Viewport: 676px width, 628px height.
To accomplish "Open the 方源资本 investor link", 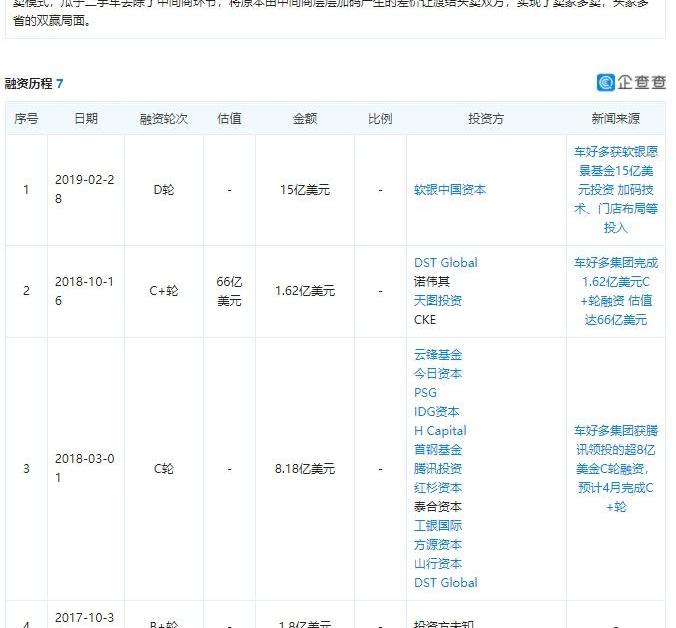I will pos(438,544).
